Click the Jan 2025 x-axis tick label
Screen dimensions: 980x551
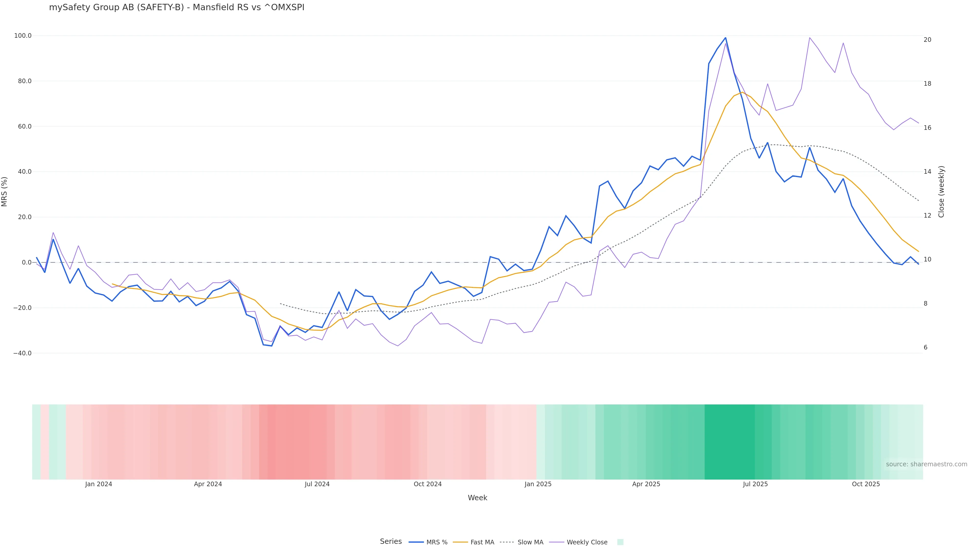click(x=538, y=484)
